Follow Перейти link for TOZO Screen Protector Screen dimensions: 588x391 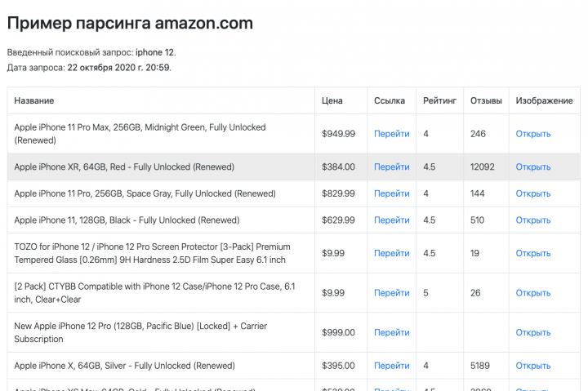pyautogui.click(x=391, y=253)
